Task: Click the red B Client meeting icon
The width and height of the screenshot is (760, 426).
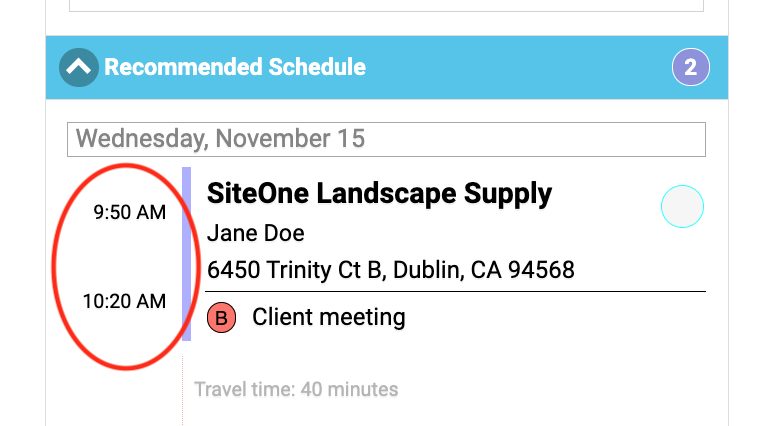Action: point(222,318)
